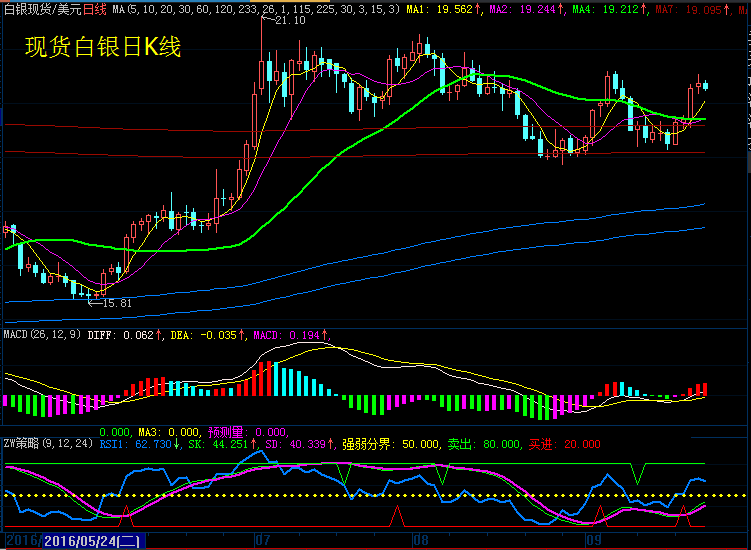This screenshot has width=751, height=550.
Task: Click the 日线 period label in chart header
Action: point(94,9)
